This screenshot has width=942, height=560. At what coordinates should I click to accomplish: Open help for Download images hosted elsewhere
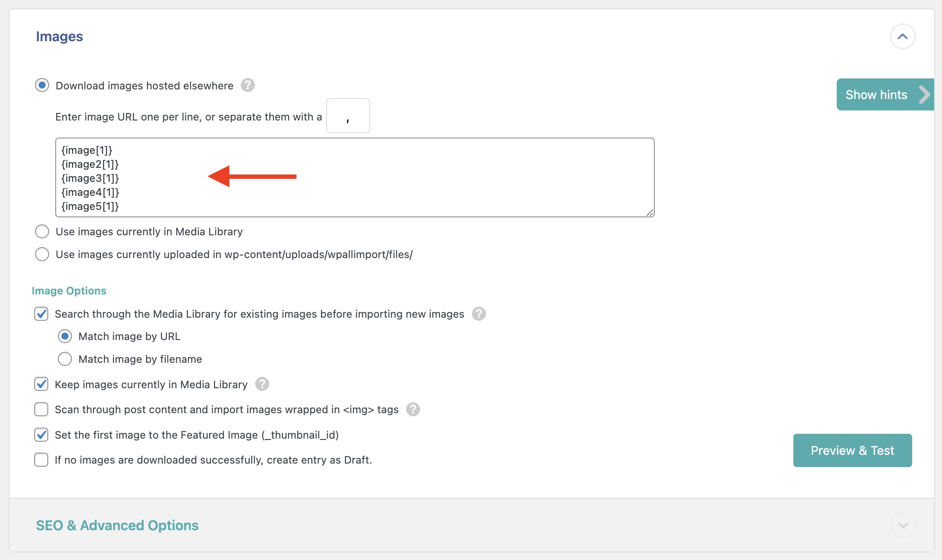[x=248, y=85]
